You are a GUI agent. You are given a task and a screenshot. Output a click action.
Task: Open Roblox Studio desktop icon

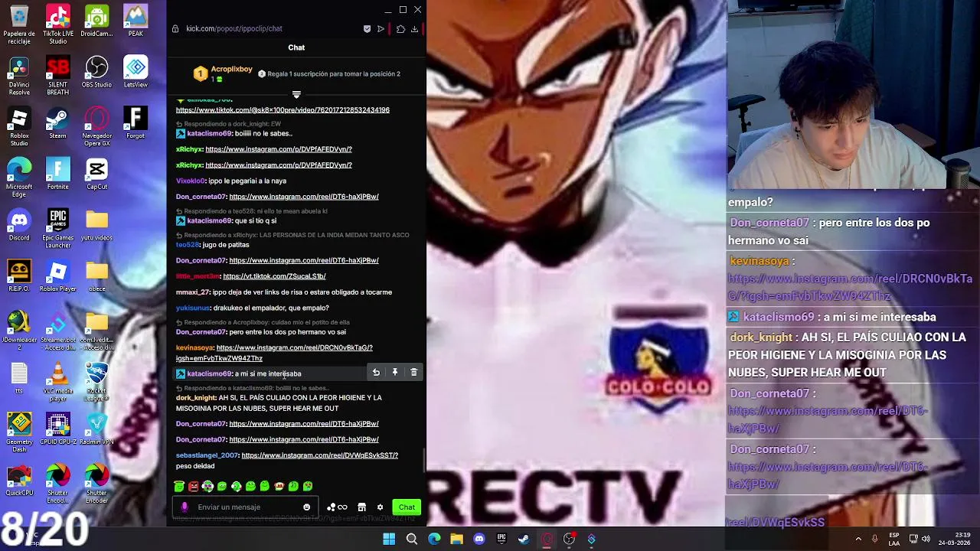pos(19,126)
